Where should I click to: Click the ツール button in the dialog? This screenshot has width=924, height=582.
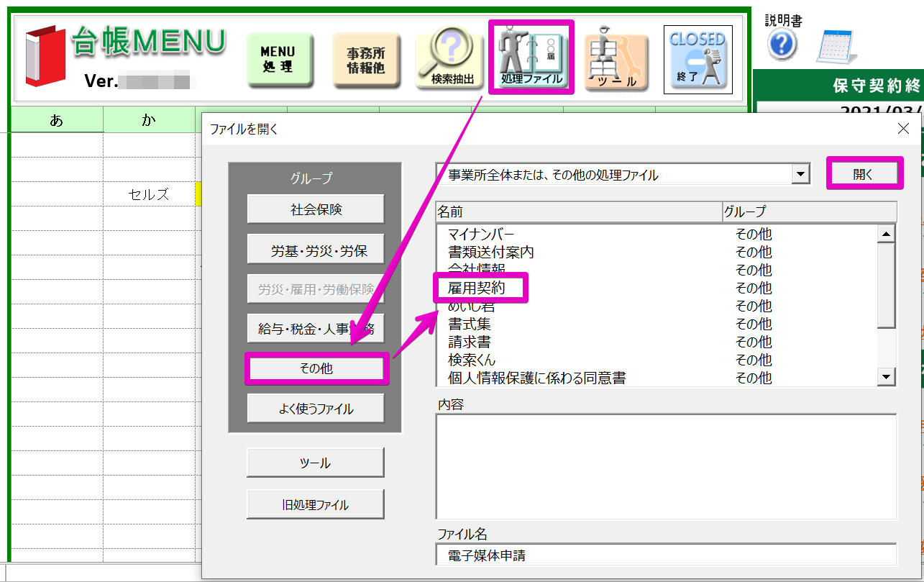click(316, 463)
